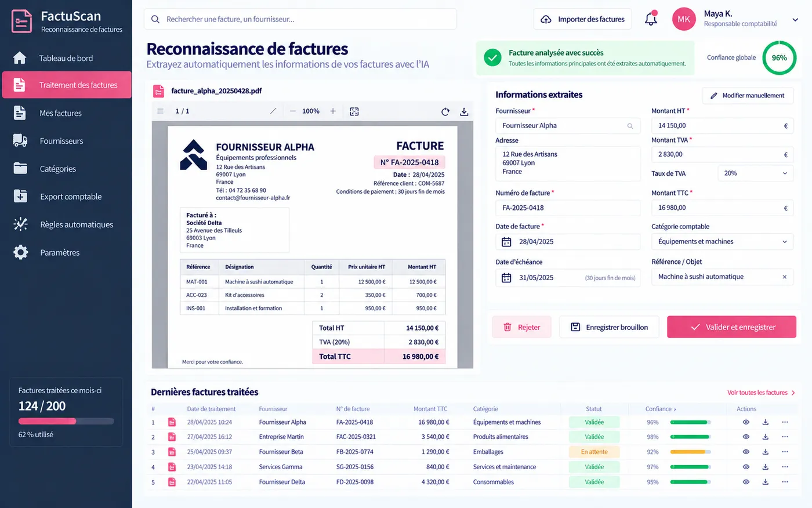The height and width of the screenshot is (508, 812).
Task: View the Fournisseur Alpha invoice row
Action: [746, 422]
